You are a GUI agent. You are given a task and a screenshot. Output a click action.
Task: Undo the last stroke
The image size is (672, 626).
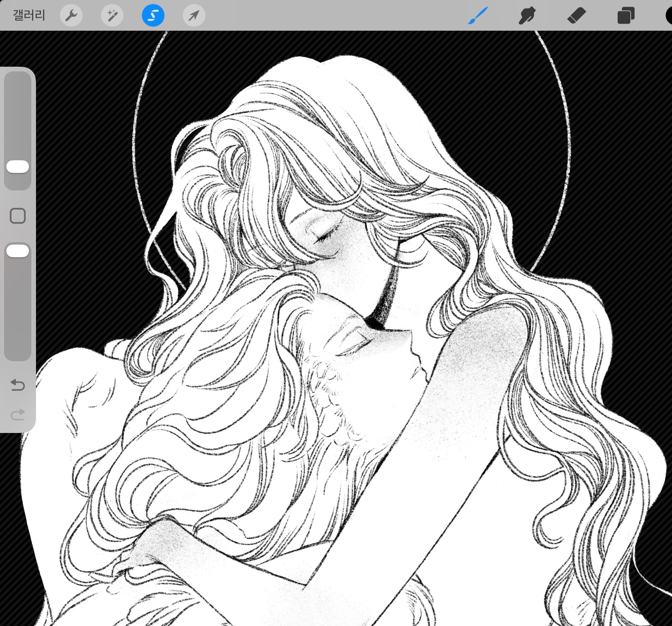coord(18,385)
